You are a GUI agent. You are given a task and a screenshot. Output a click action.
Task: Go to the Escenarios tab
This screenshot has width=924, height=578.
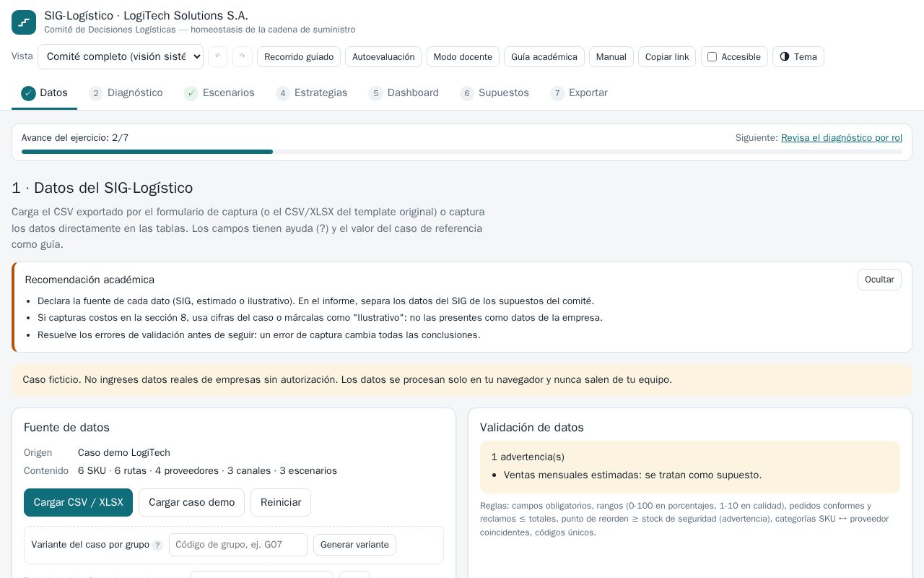[x=219, y=93]
